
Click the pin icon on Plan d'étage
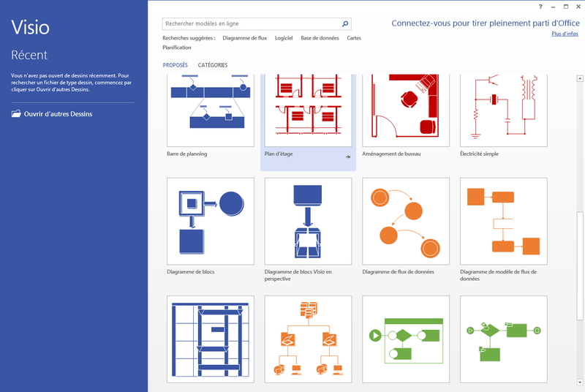pyautogui.click(x=348, y=157)
